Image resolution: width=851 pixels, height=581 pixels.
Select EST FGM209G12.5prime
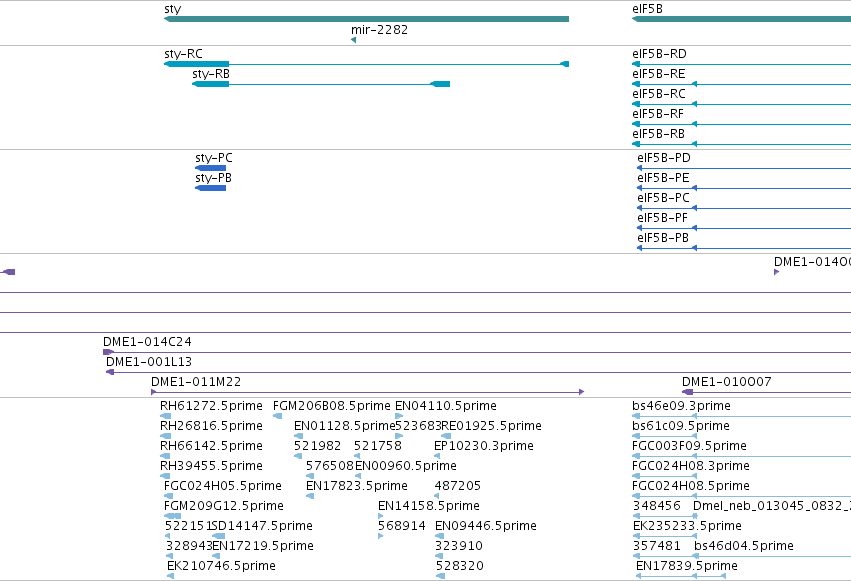pos(224,506)
